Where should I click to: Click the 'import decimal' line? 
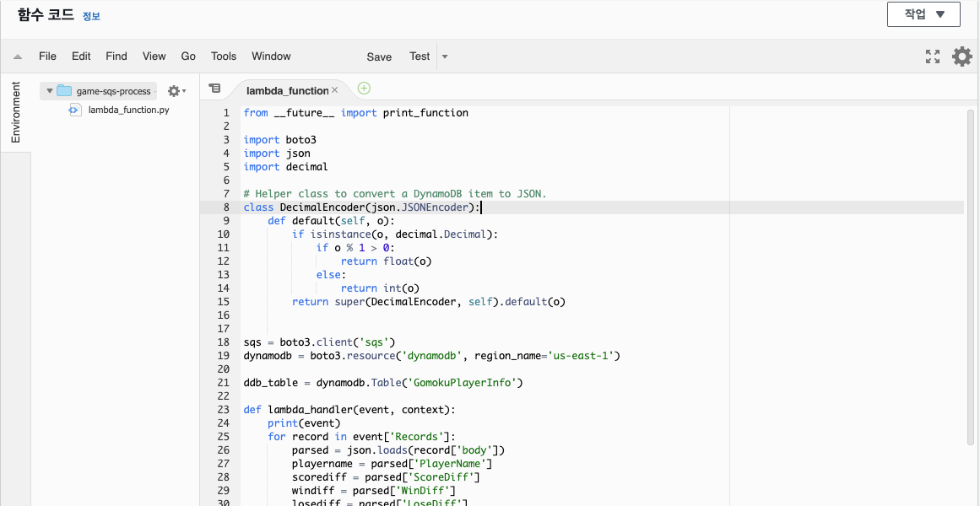click(285, 167)
